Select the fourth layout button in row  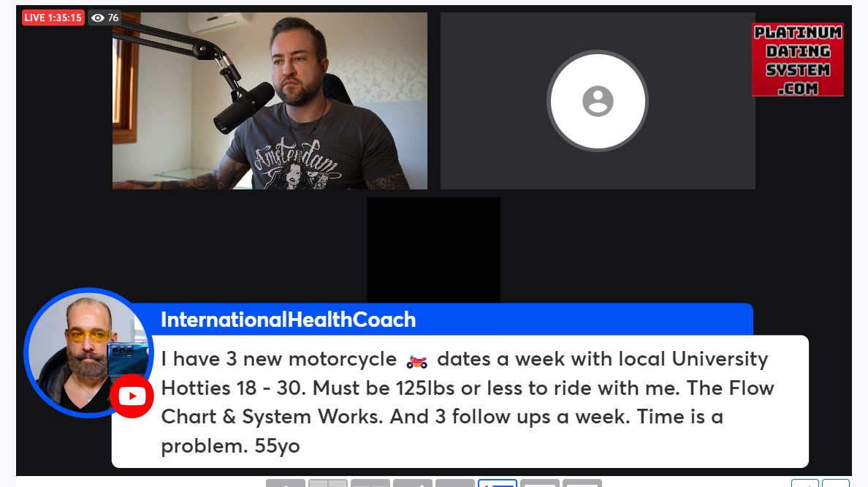(413, 483)
